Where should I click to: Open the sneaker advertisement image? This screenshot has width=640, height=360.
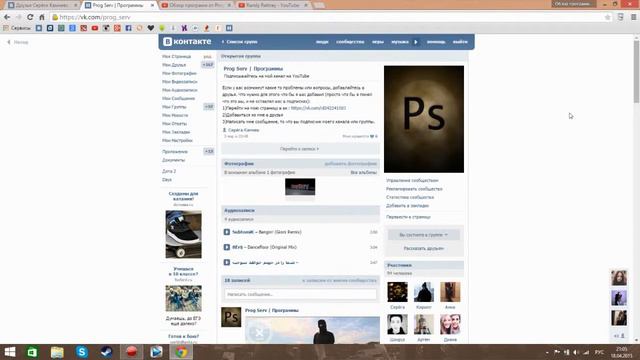click(x=183, y=234)
